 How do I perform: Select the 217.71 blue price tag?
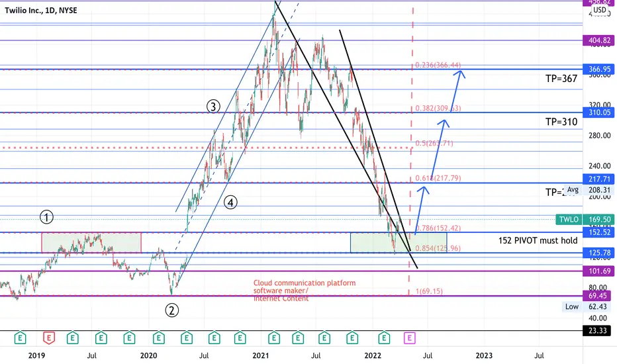pos(598,179)
